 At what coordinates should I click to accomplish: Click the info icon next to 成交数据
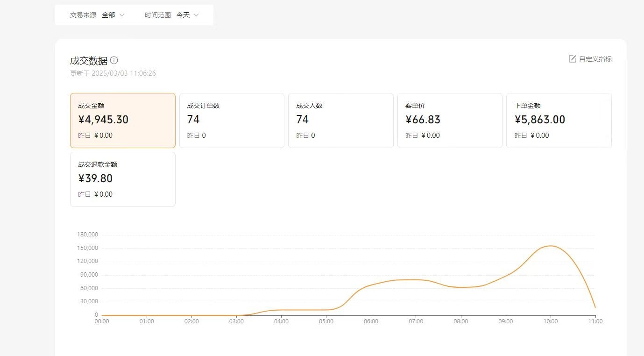[114, 60]
